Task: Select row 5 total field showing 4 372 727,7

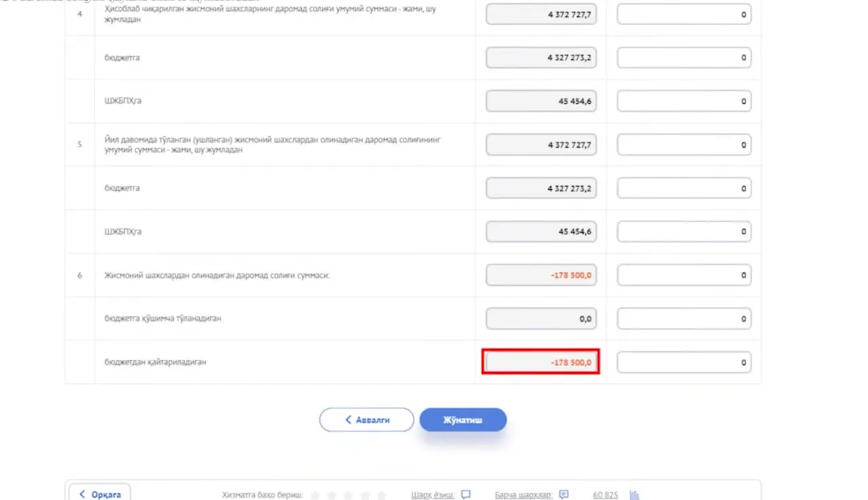Action: pos(540,145)
